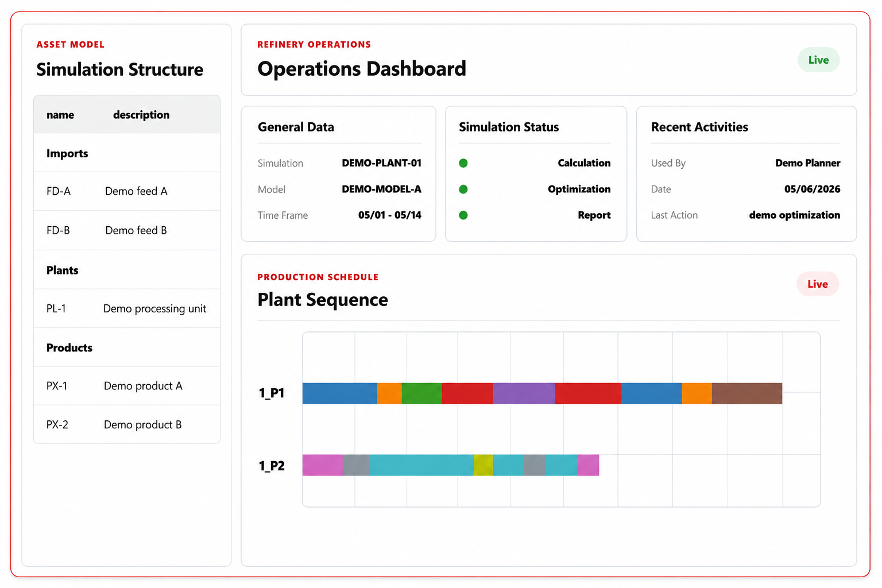Click the Demo Planner user value
882x588 pixels.
point(807,163)
